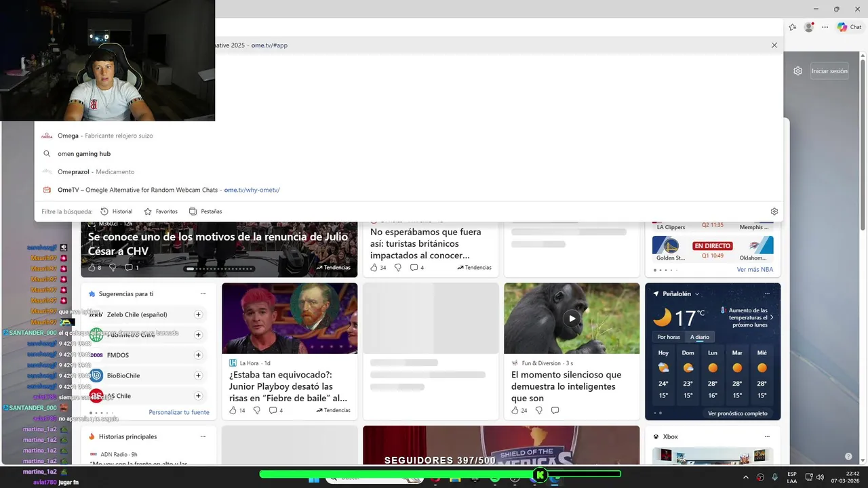868x488 pixels.
Task: Open the Favorites star icon in browser toolbar
Action: [x=792, y=27]
